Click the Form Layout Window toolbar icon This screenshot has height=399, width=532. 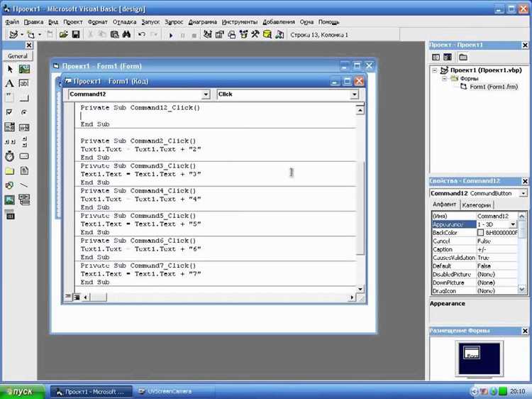pos(232,35)
